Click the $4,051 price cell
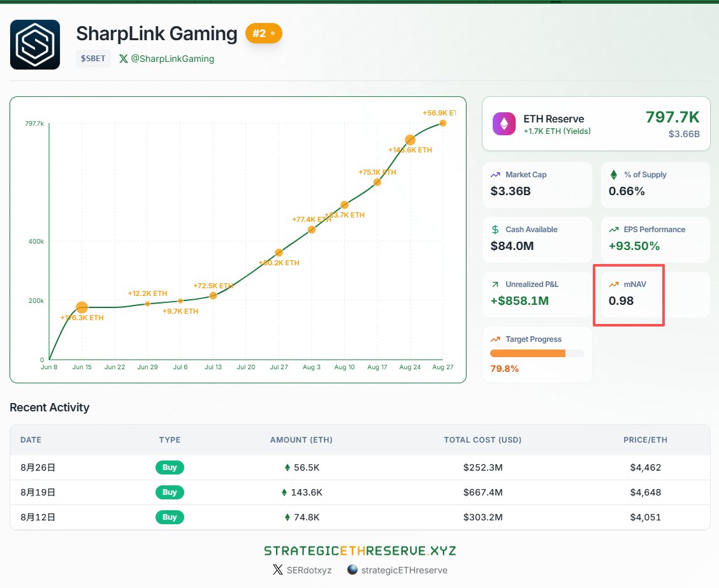This screenshot has width=719, height=588. (645, 517)
